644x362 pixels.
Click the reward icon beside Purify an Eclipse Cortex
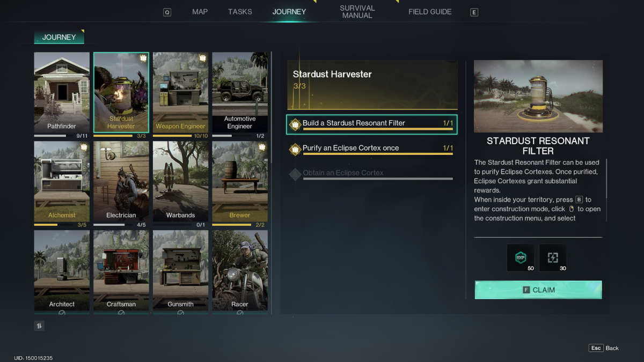(295, 150)
